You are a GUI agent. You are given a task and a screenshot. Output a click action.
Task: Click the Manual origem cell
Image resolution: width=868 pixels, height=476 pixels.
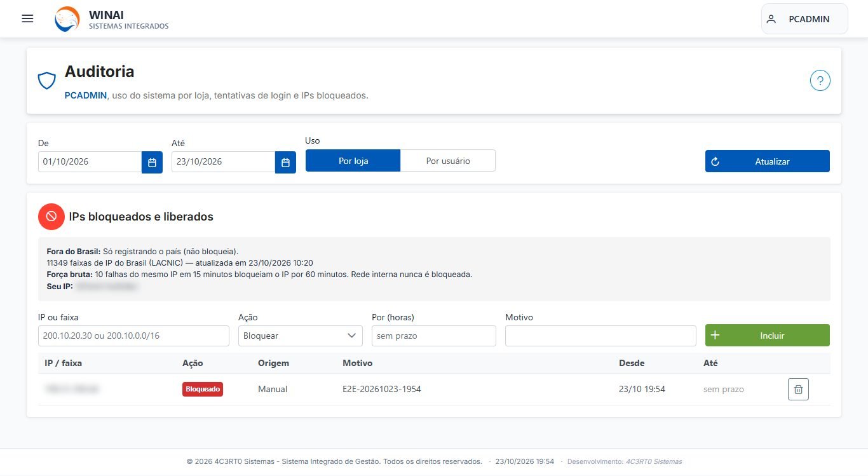[x=273, y=389]
